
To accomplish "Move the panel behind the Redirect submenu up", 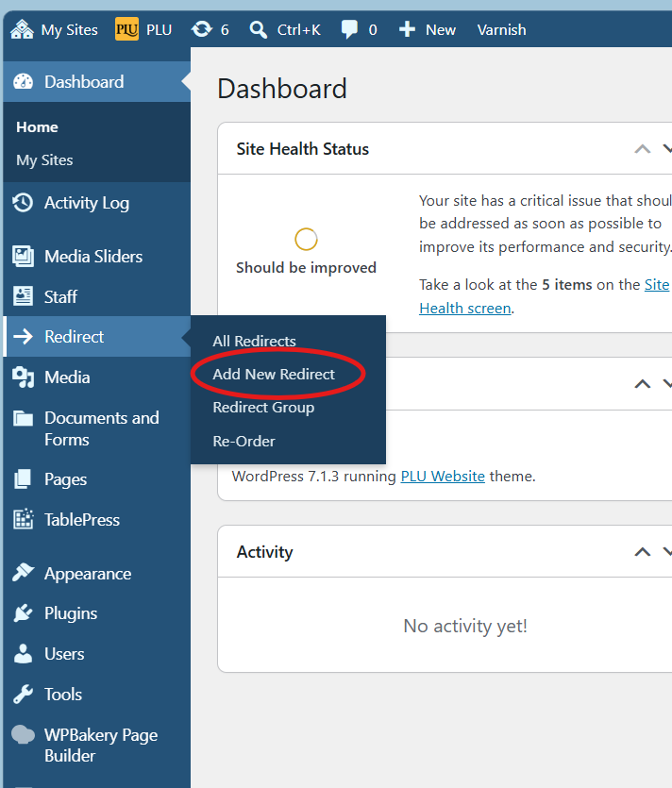I will pyautogui.click(x=643, y=384).
